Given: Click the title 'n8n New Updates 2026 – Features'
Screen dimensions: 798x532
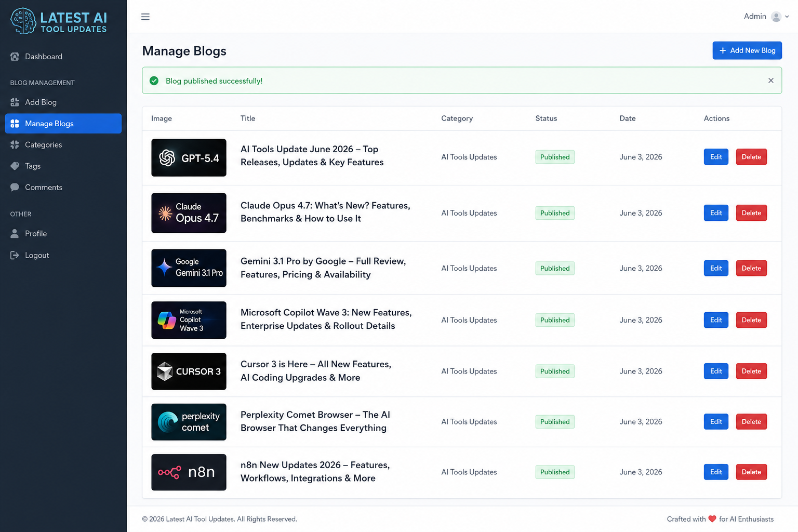Looking at the screenshot, I should [x=315, y=472].
